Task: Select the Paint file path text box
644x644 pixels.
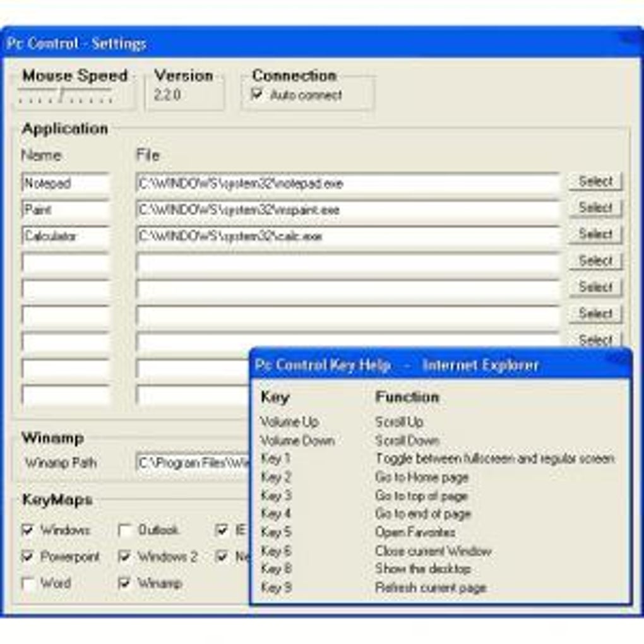Action: (347, 209)
